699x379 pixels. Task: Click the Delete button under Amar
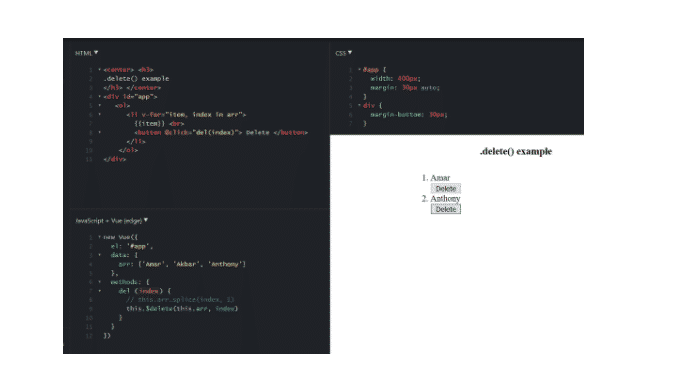tap(445, 189)
